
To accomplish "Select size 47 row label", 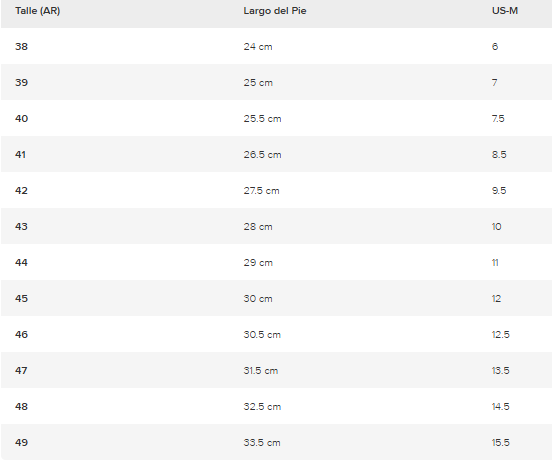I will point(21,371).
